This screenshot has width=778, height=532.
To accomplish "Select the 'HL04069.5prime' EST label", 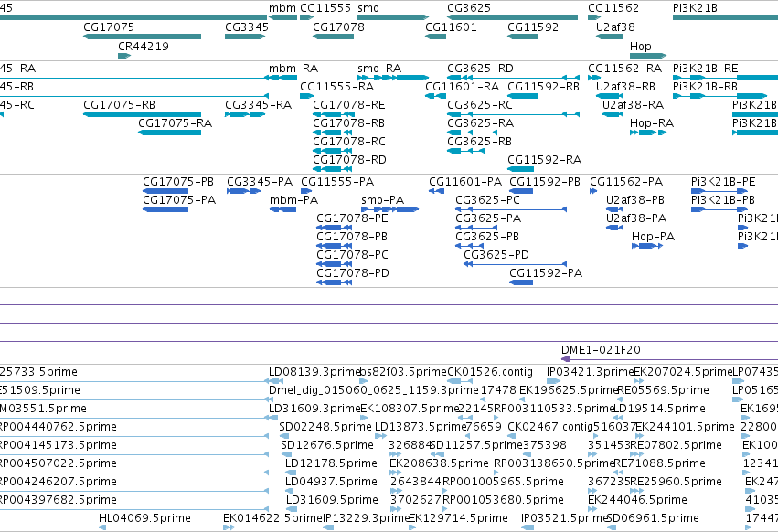I will [x=144, y=518].
